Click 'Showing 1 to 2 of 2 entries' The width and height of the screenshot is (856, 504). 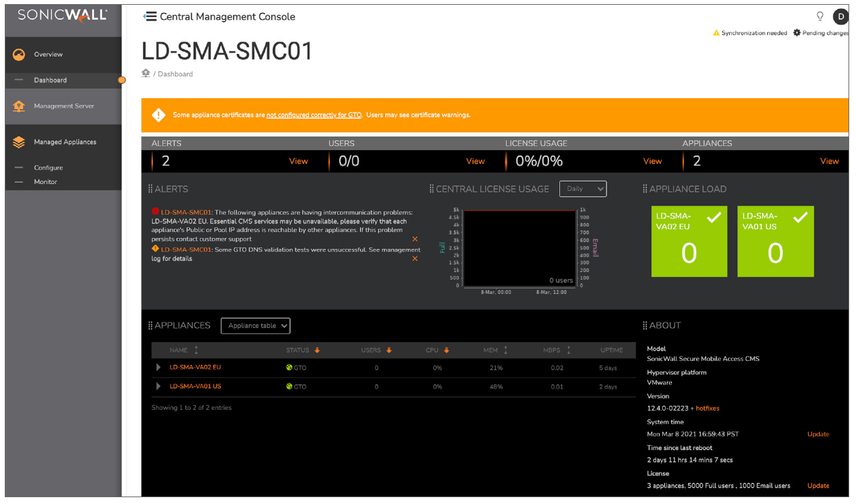(192, 408)
